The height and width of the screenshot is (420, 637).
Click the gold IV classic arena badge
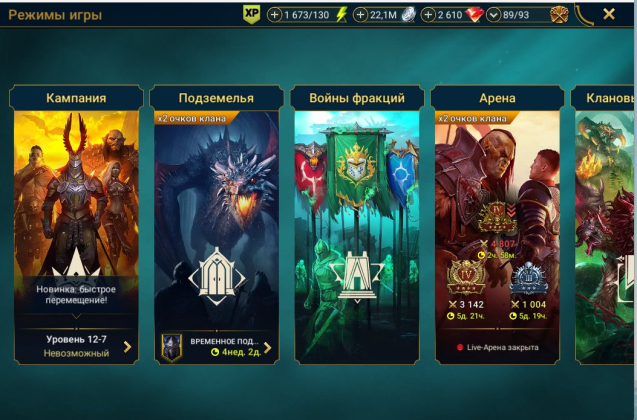pos(466,277)
